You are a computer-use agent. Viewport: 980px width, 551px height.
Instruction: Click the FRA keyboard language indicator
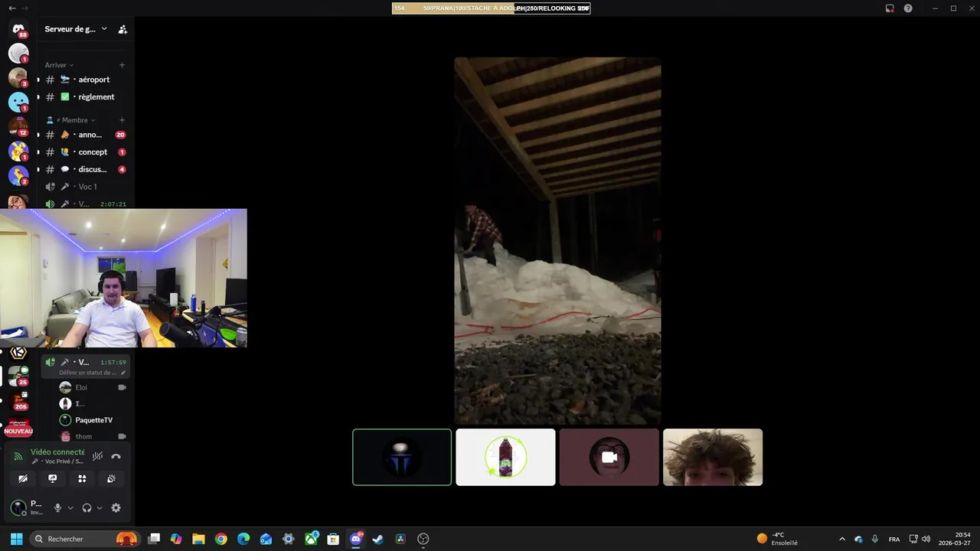(x=893, y=539)
